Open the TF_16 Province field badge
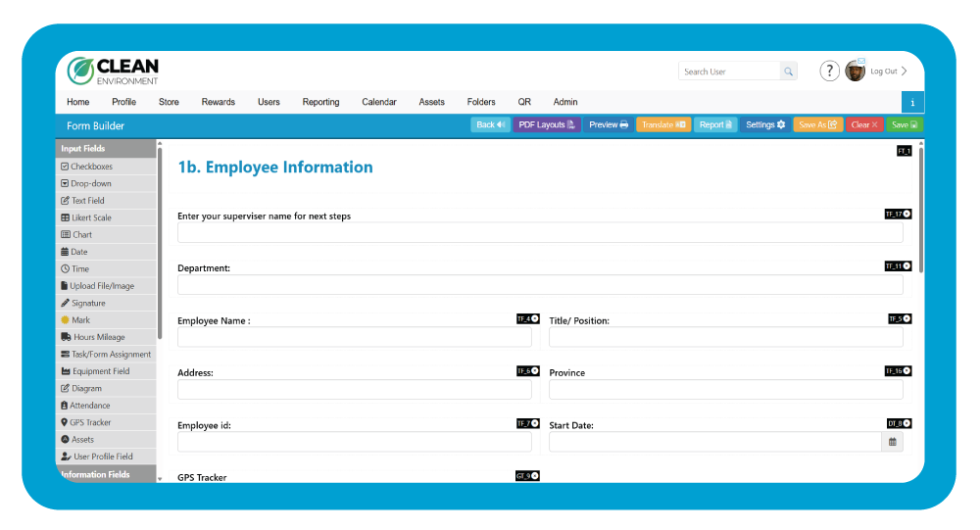980x530 pixels. point(898,371)
